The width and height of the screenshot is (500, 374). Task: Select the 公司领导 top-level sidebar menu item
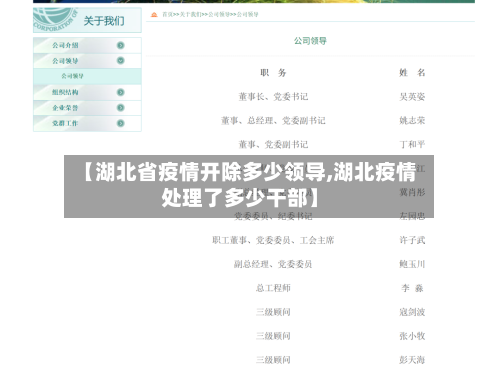pyautogui.click(x=87, y=61)
